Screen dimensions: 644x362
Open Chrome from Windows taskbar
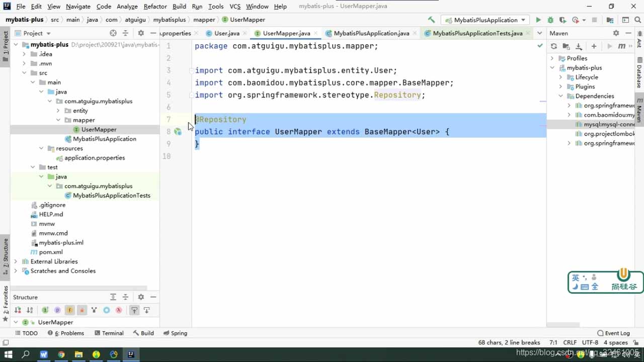tap(61, 354)
